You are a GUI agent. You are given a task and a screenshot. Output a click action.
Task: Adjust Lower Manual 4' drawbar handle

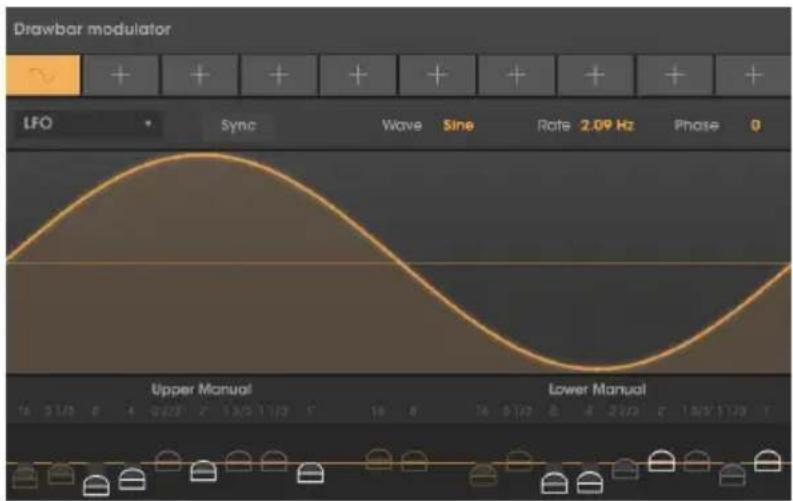coord(590,482)
